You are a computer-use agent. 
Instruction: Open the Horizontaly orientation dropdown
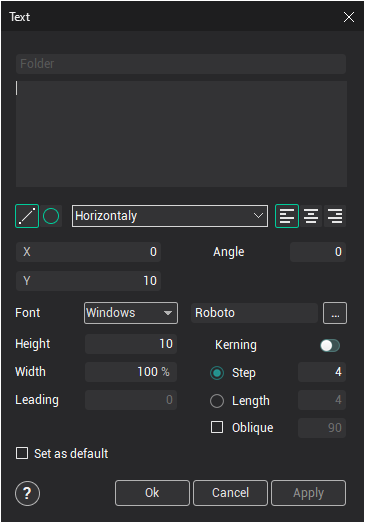click(x=170, y=216)
